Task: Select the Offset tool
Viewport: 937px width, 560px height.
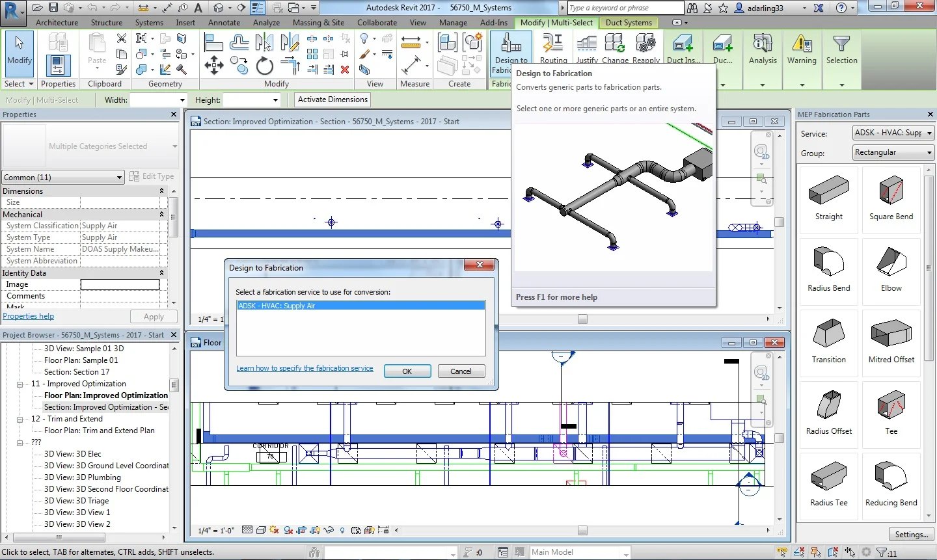Action: point(239,42)
